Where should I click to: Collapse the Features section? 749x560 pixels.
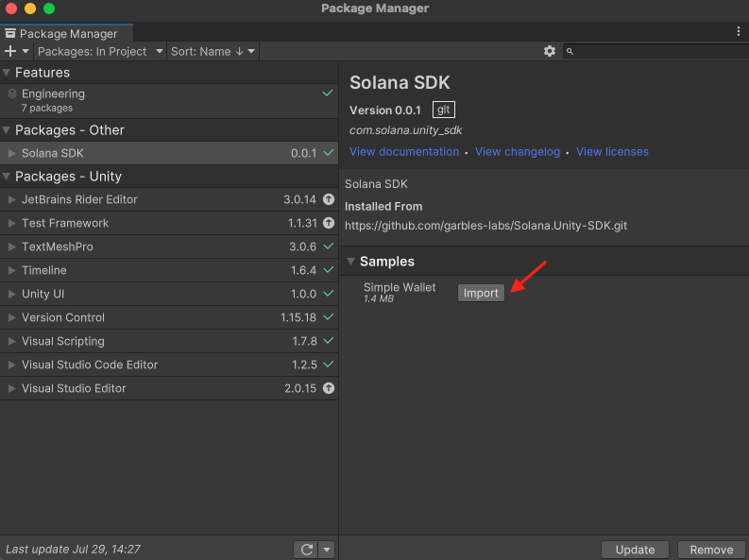(7, 73)
